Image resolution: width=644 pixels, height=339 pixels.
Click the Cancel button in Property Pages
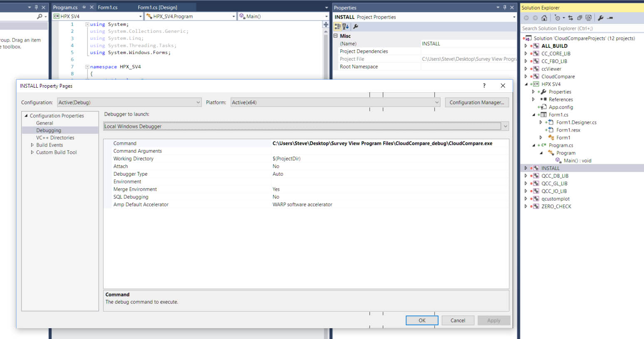tap(458, 320)
